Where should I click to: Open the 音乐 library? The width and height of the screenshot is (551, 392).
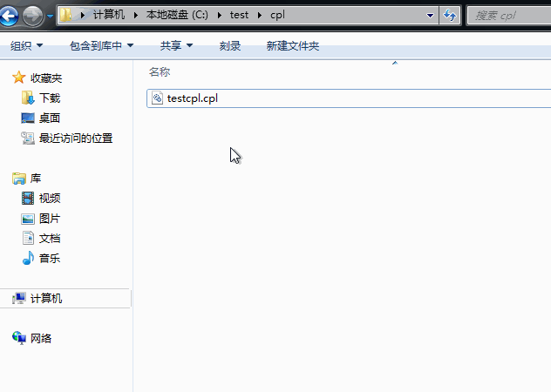coord(50,259)
